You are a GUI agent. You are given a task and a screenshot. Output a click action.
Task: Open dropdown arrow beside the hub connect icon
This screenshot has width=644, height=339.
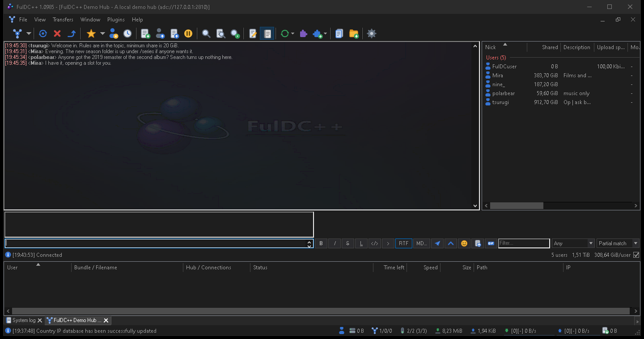pyautogui.click(x=29, y=33)
